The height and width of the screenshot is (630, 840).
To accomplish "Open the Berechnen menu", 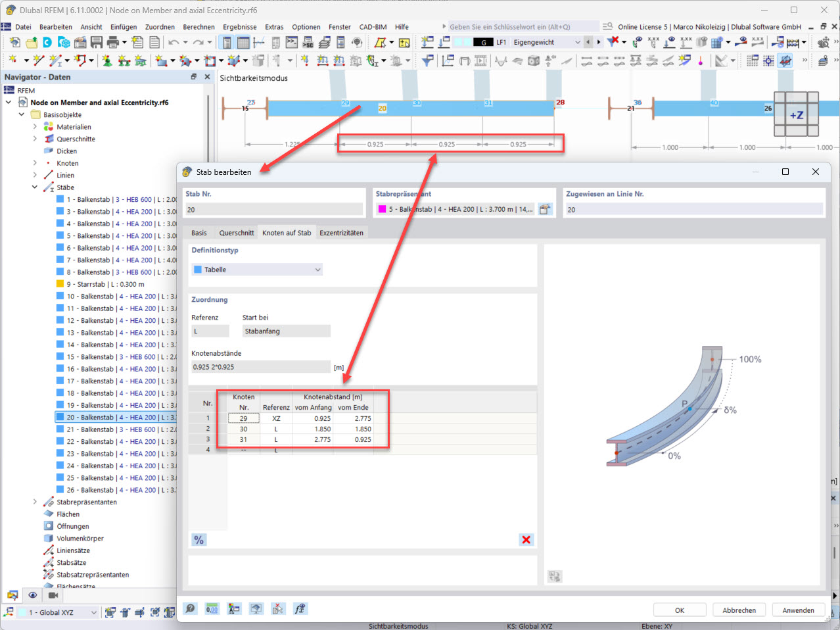I will 198,27.
